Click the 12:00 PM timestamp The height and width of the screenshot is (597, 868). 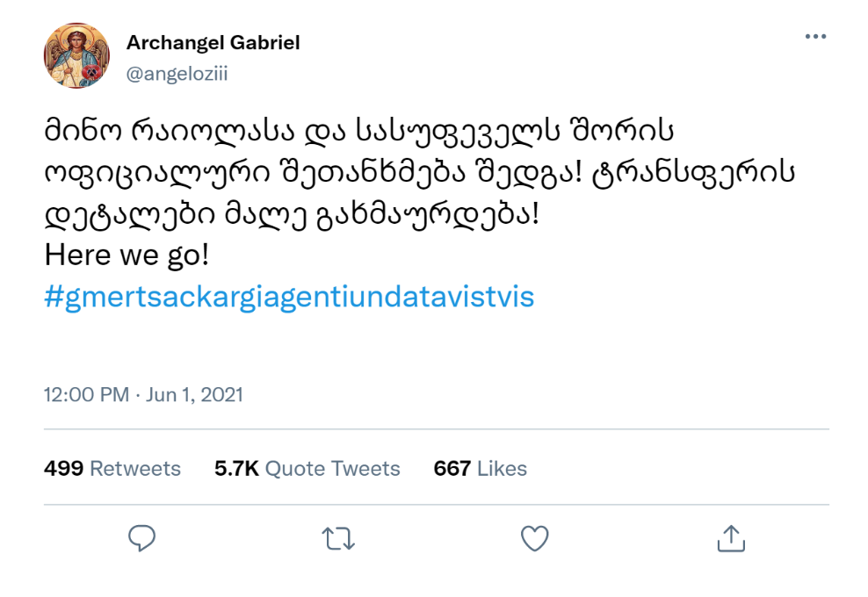[x=86, y=395]
